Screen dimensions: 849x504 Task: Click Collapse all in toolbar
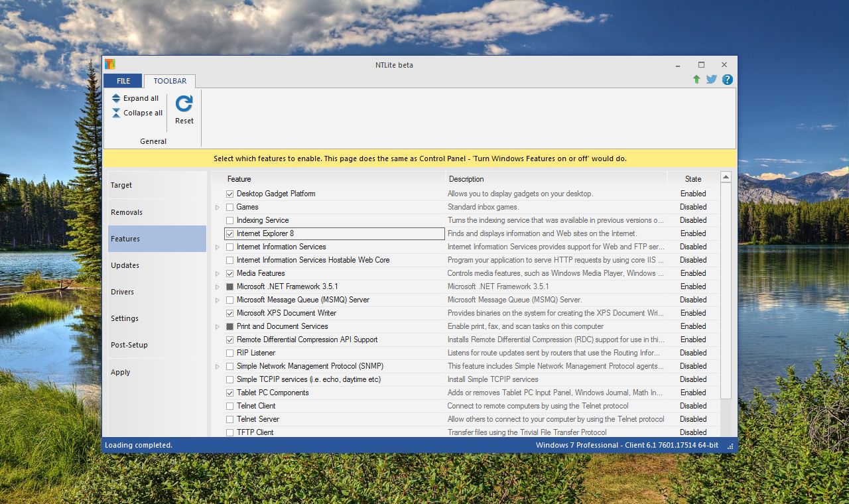coord(137,113)
